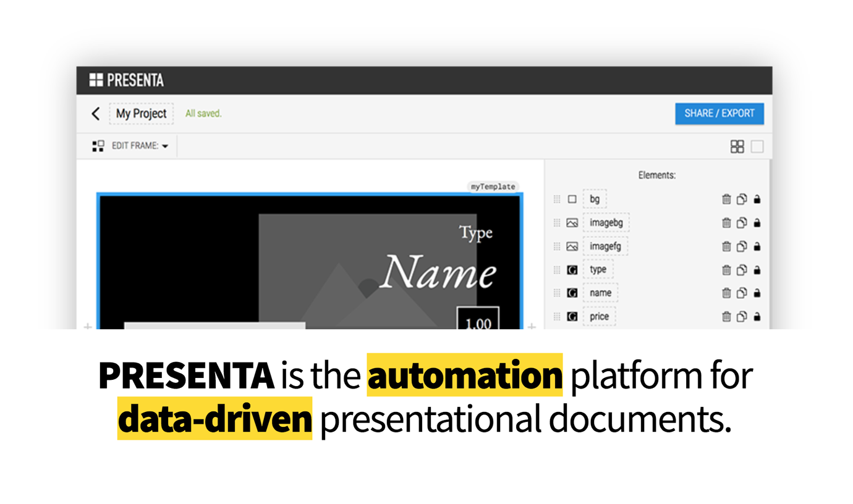Click the drag handle of name row
This screenshot has height=504, width=853.
tap(557, 293)
